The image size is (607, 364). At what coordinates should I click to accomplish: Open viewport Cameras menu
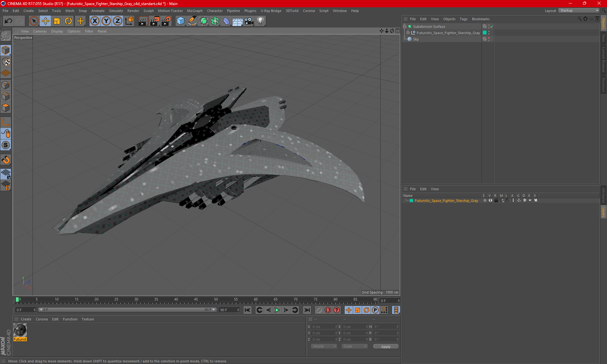[40, 31]
